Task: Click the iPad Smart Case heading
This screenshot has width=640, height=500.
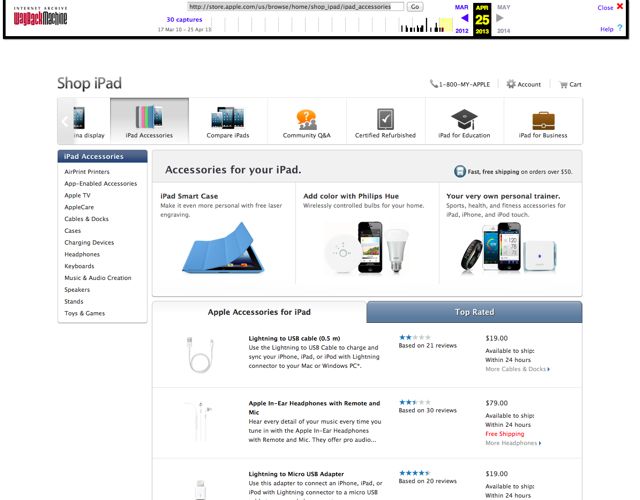Action: coord(189,196)
